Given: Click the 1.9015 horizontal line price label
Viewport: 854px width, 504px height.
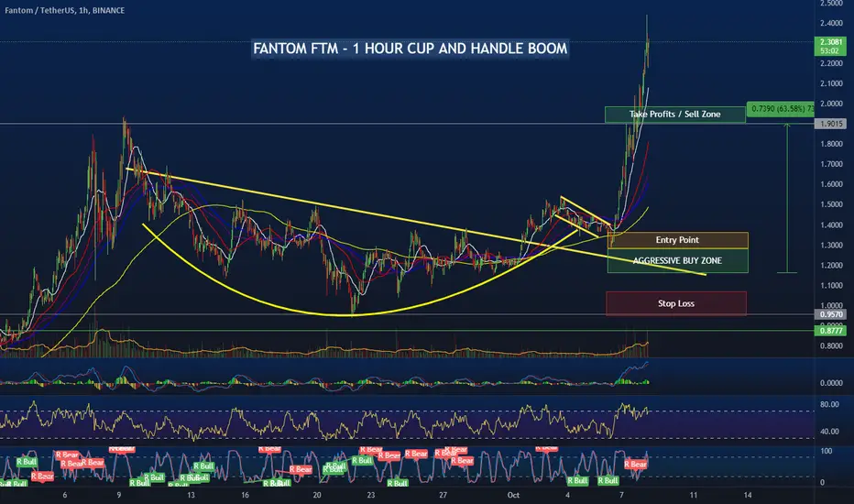Looking at the screenshot, I should pyautogui.click(x=830, y=124).
